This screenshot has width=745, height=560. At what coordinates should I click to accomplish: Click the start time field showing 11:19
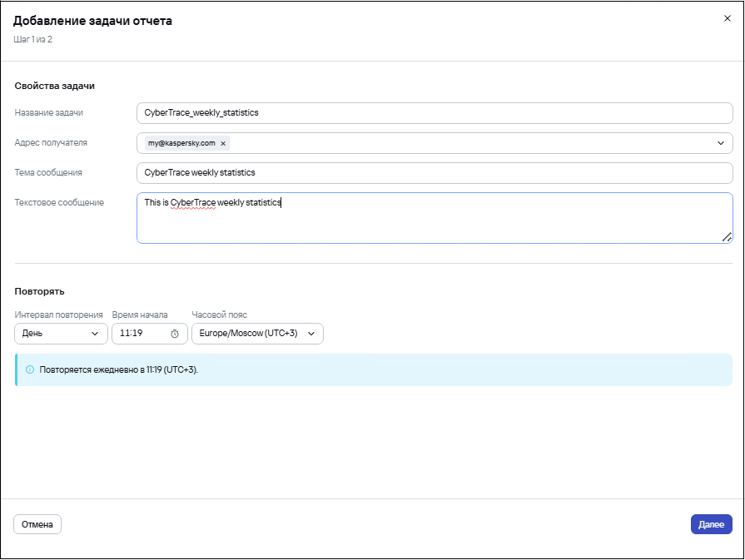[x=150, y=334]
